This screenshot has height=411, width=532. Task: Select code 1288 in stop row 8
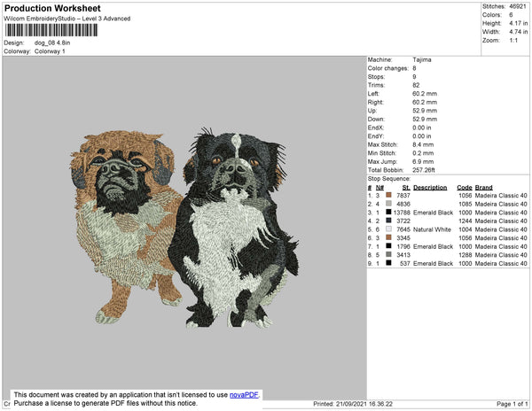point(465,255)
